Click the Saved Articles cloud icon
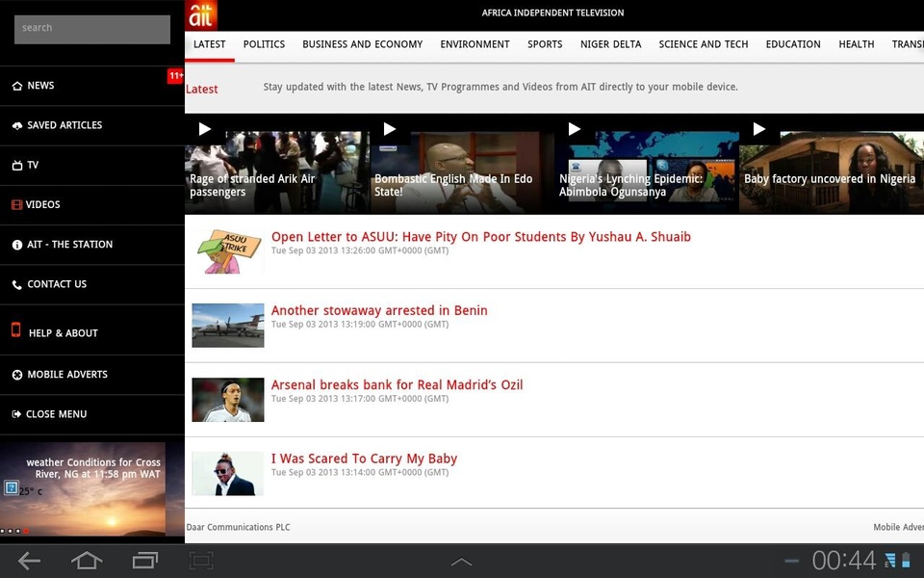 pos(17,125)
